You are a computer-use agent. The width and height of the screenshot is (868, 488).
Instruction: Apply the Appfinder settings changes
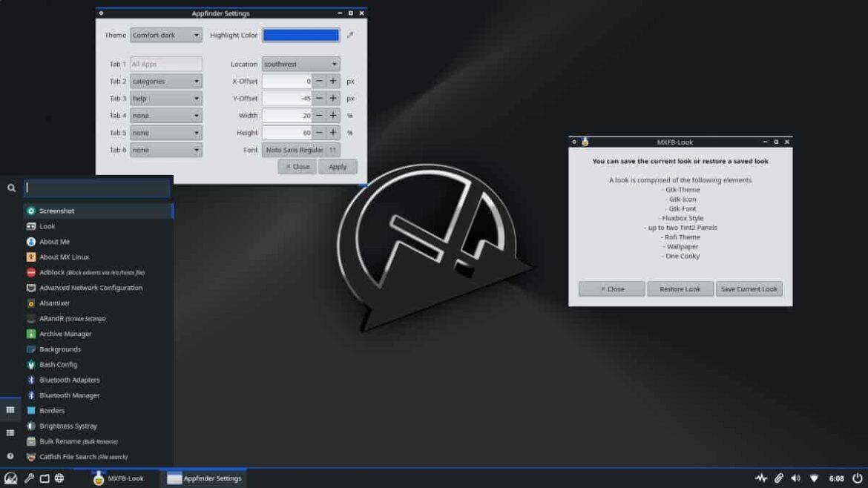click(x=338, y=166)
